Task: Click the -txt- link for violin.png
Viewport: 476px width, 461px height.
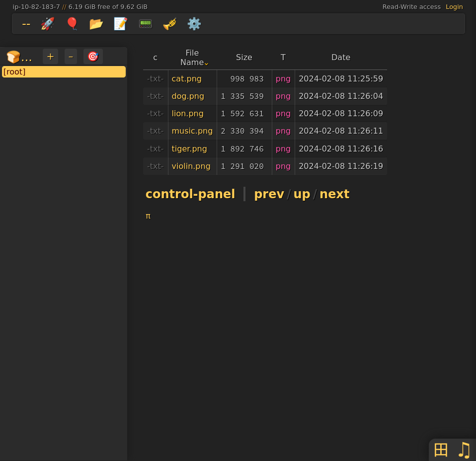Action: [x=156, y=166]
